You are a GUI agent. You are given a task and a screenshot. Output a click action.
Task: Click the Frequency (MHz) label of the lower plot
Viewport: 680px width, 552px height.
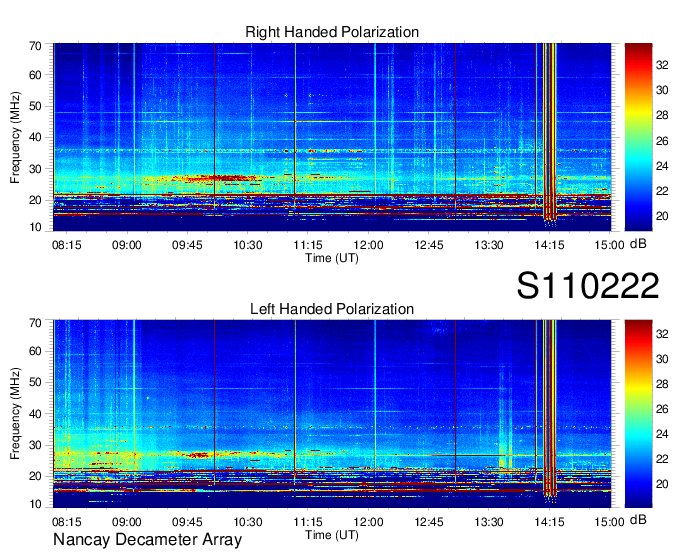pos(15,414)
